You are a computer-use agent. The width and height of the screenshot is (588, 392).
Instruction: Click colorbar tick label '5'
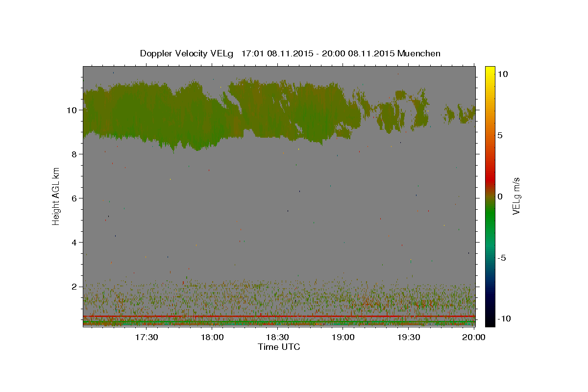pos(499,135)
